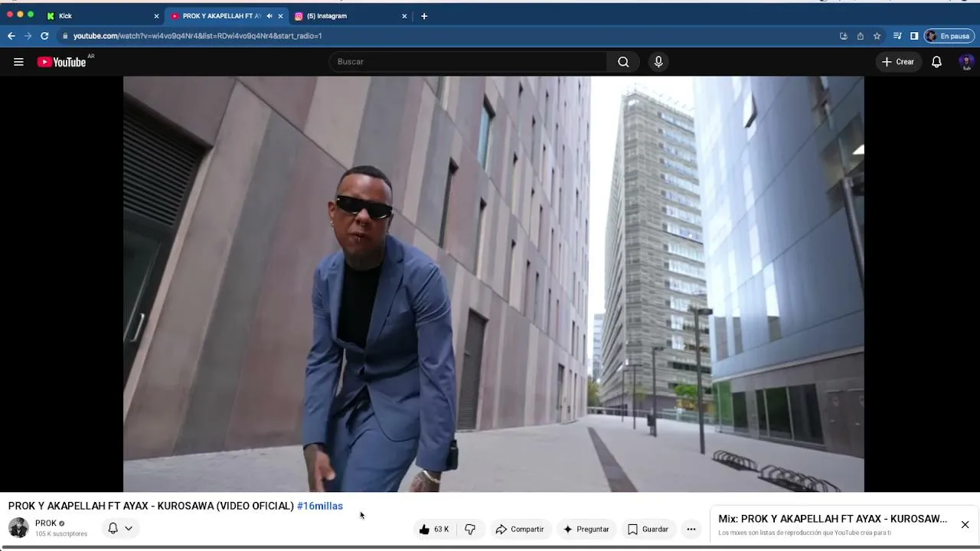Click the video player to pause playback
The image size is (980, 551).
coord(494,283)
